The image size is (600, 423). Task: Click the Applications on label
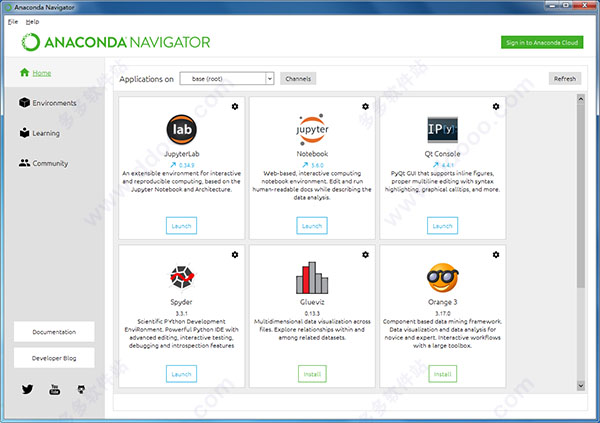coord(147,79)
